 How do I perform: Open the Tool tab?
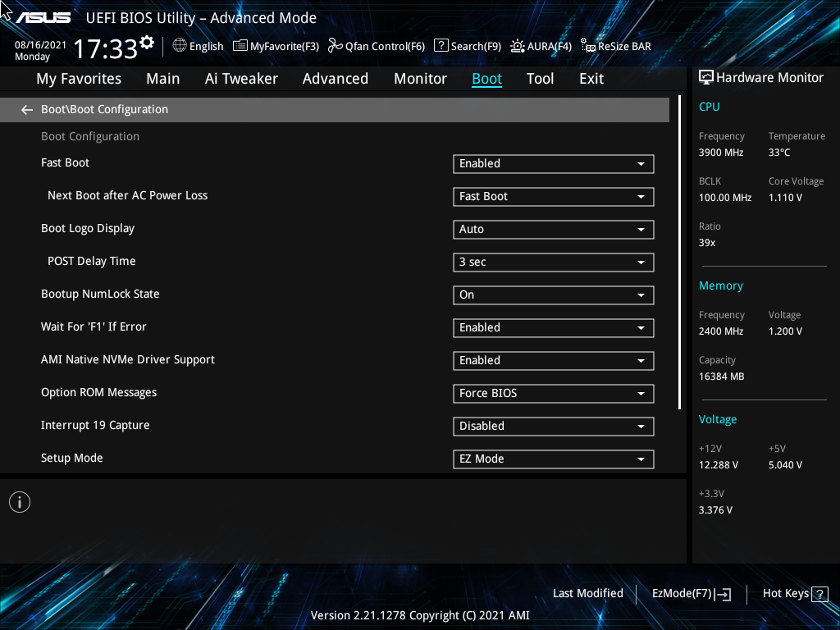point(540,79)
